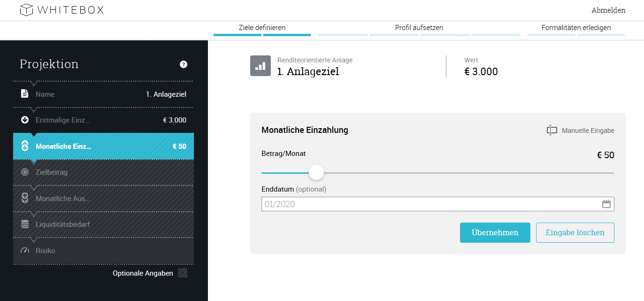The width and height of the screenshot is (644, 301).
Task: Click the Betrag/Monat slider handle
Action: tap(316, 172)
